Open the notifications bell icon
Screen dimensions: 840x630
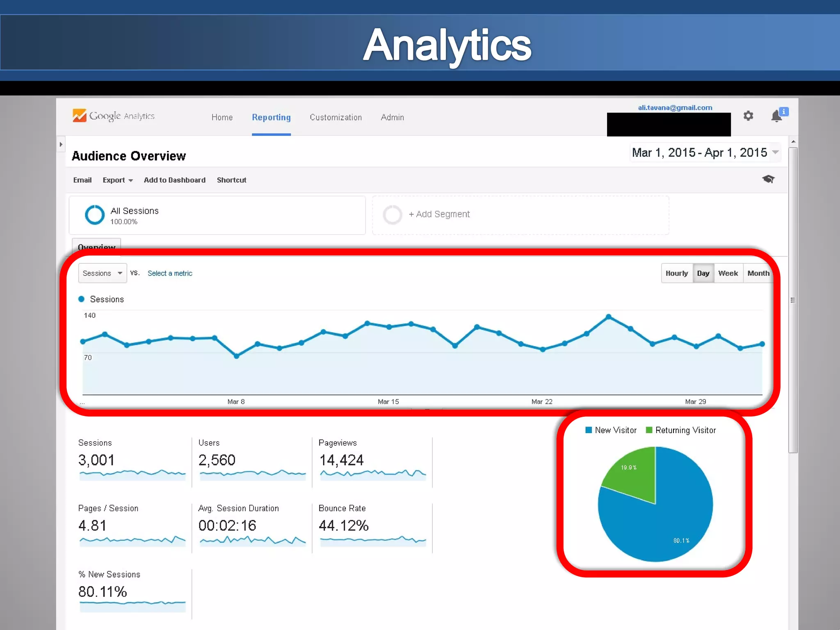[x=776, y=116]
